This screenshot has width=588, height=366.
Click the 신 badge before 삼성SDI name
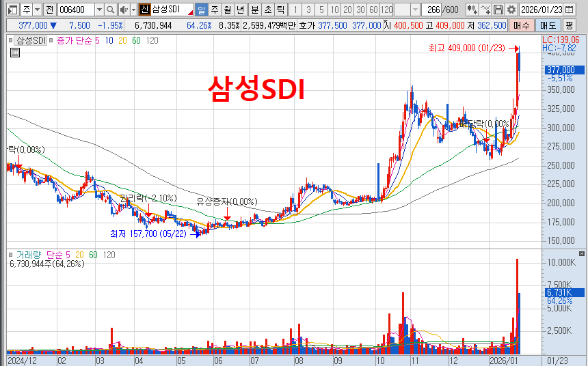coord(144,10)
